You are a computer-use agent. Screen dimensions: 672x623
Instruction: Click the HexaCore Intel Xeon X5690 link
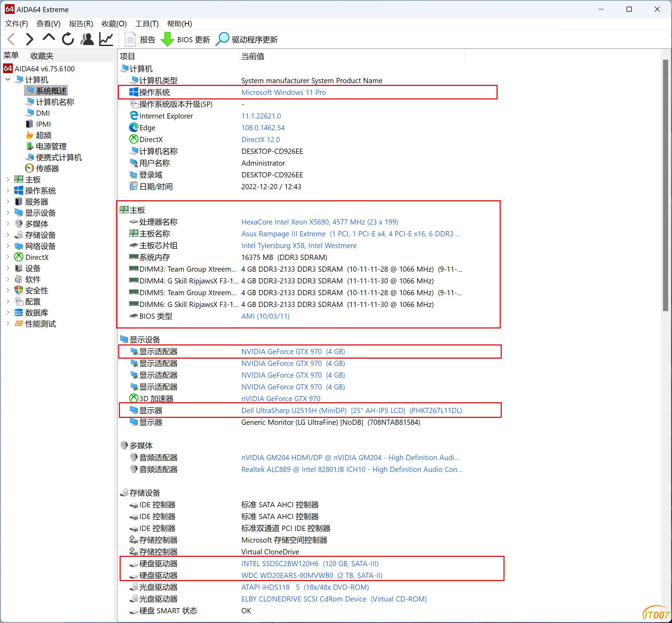[320, 222]
